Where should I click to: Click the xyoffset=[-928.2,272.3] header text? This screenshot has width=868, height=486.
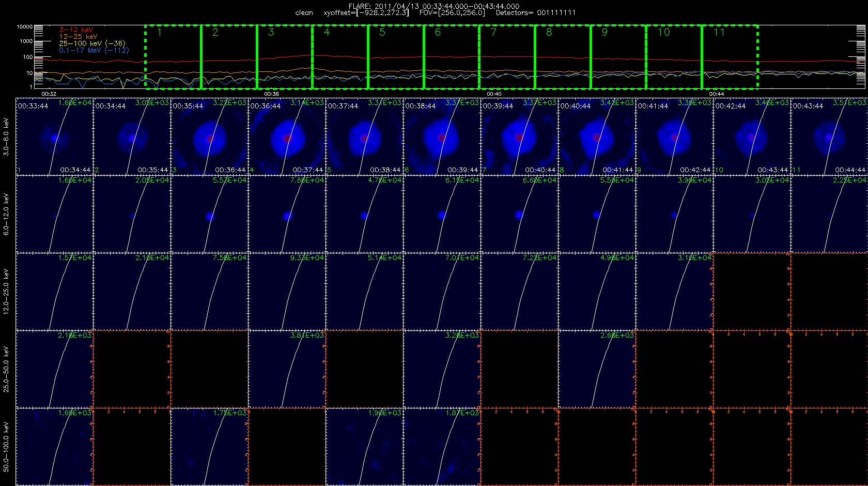click(366, 13)
